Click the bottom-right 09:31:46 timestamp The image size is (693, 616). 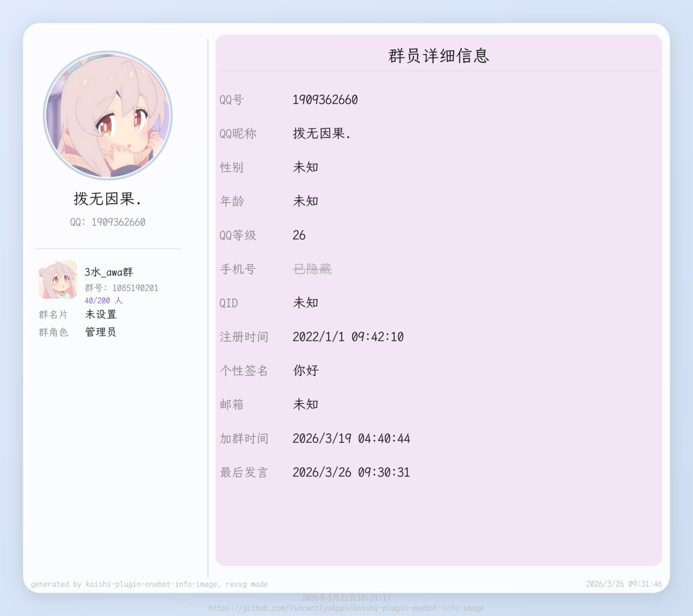click(624, 584)
